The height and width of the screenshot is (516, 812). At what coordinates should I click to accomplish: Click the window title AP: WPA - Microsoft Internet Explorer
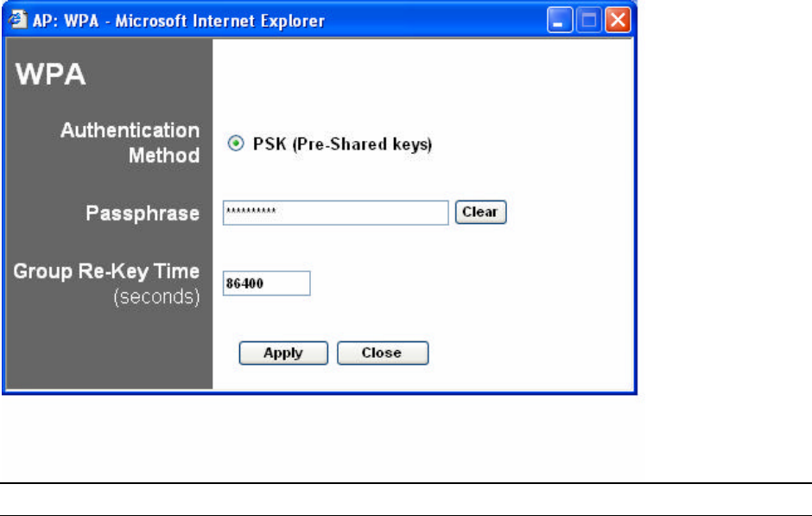tap(179, 21)
